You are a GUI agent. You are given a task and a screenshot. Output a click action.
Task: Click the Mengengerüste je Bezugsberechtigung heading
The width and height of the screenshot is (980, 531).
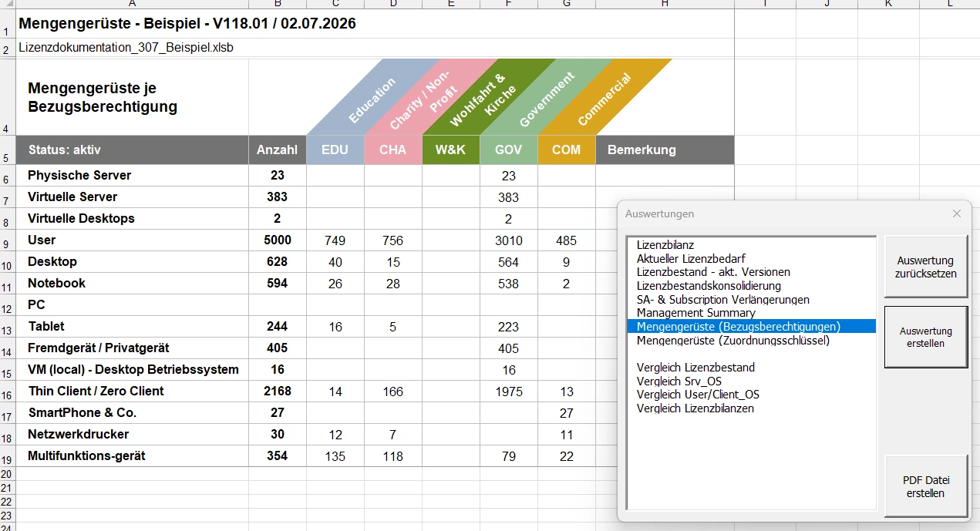(x=103, y=97)
